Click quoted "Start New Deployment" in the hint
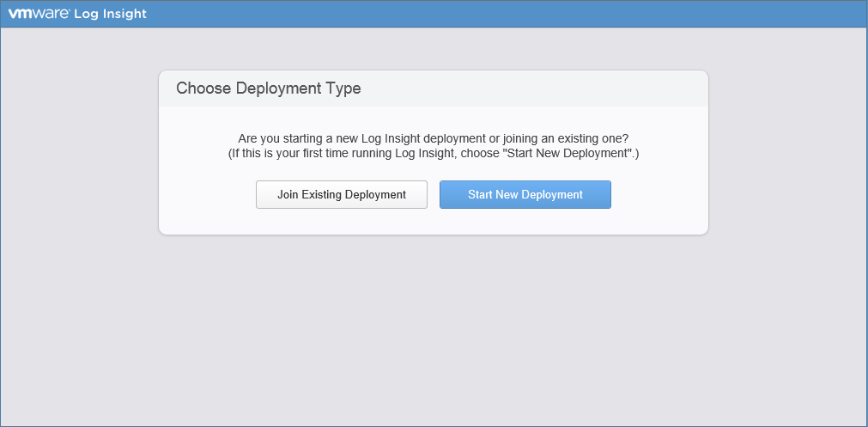This screenshot has width=868, height=427. coord(573,153)
